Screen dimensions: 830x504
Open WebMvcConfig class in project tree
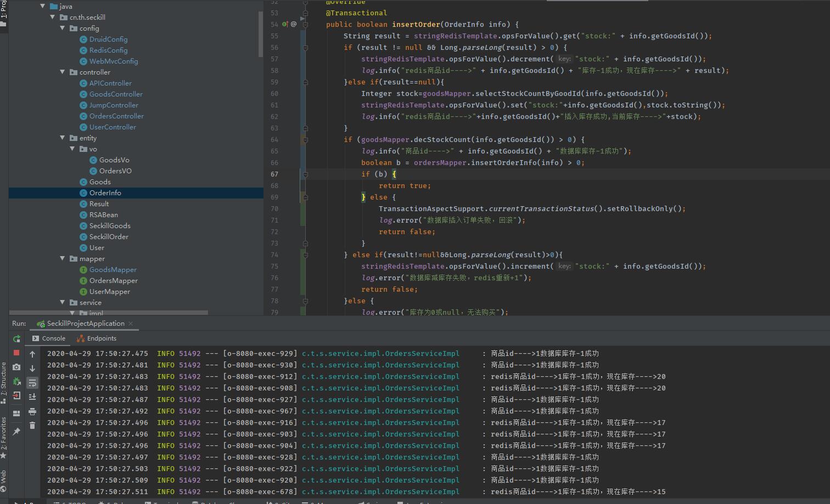(114, 61)
